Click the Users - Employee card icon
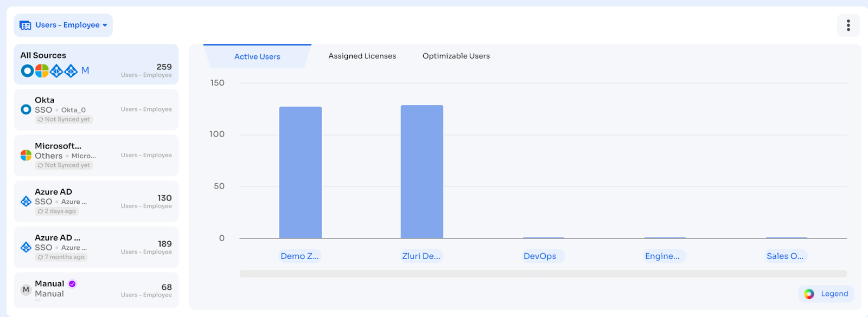Viewport: 868px width, 317px height. [x=25, y=25]
